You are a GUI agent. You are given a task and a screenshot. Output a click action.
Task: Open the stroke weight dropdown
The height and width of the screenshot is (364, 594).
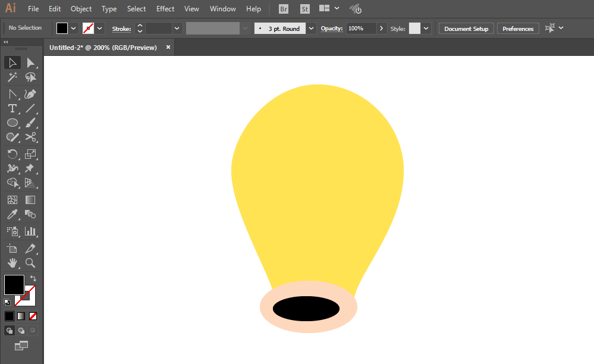coord(177,29)
